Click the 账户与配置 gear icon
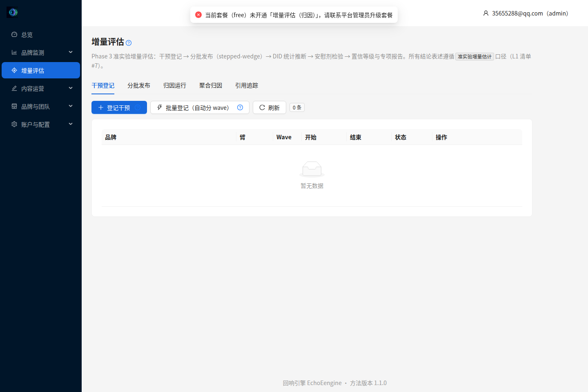The height and width of the screenshot is (392, 588). point(14,124)
